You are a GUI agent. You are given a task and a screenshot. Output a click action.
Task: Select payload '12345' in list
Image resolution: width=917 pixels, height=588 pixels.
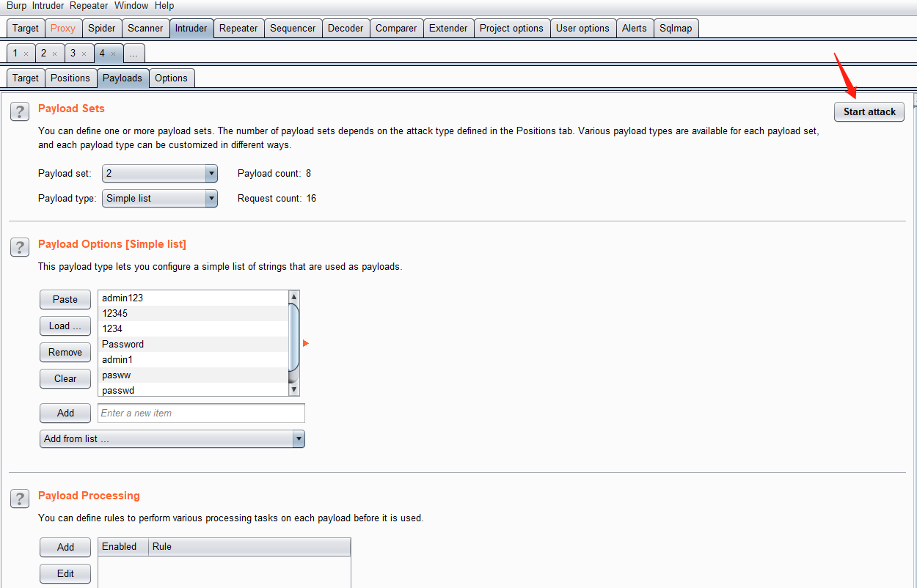194,313
